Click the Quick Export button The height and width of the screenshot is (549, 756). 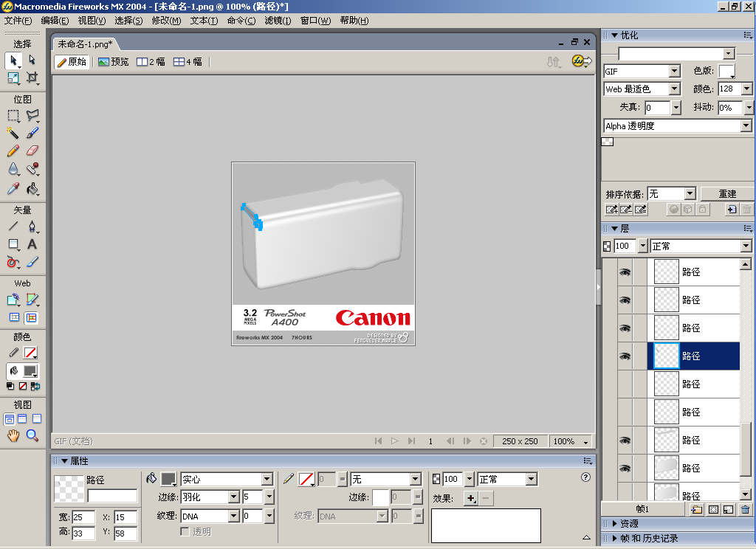point(581,61)
